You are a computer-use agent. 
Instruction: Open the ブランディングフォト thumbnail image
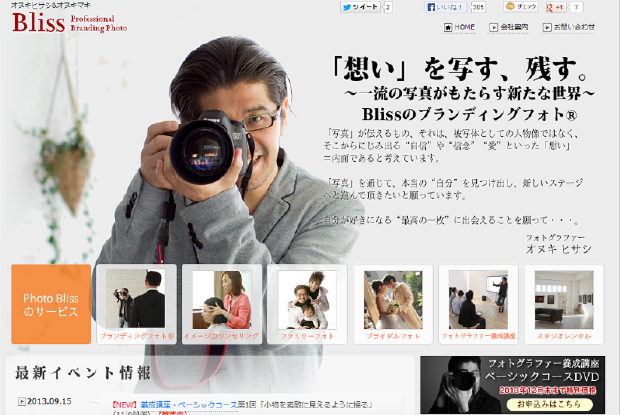[x=136, y=299]
